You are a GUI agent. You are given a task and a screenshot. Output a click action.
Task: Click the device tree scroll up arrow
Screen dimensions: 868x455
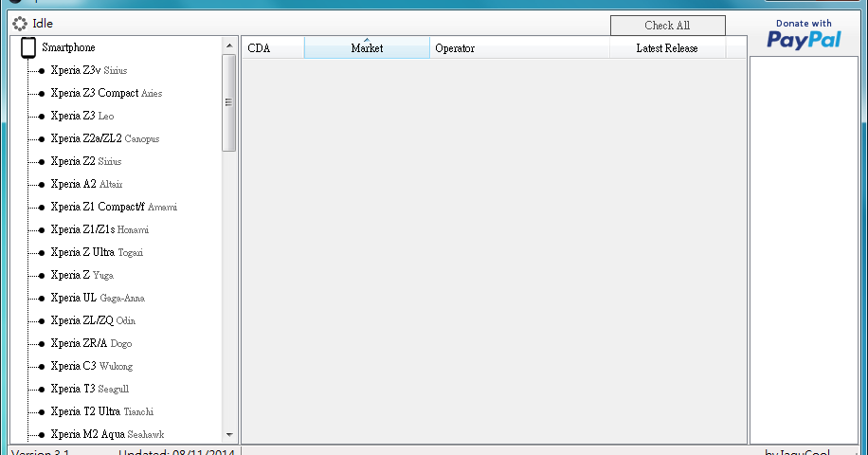[229, 45]
